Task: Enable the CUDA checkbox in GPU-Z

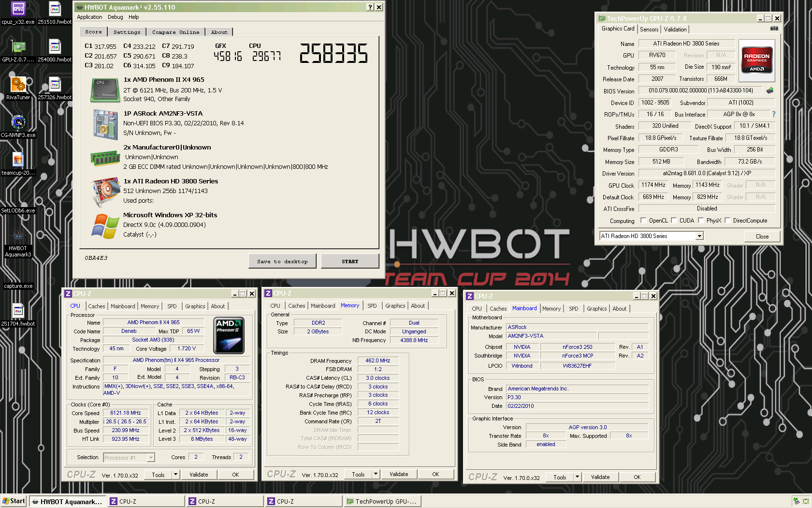Action: point(674,220)
